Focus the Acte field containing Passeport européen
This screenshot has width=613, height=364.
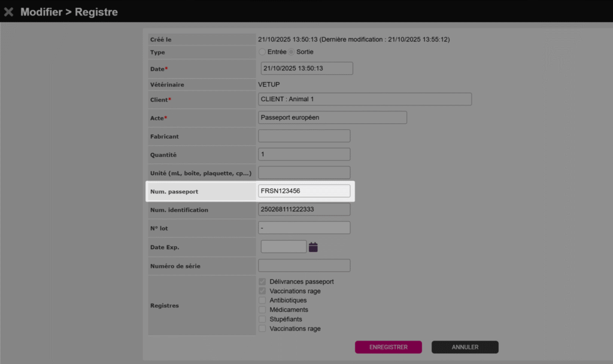[x=332, y=117]
